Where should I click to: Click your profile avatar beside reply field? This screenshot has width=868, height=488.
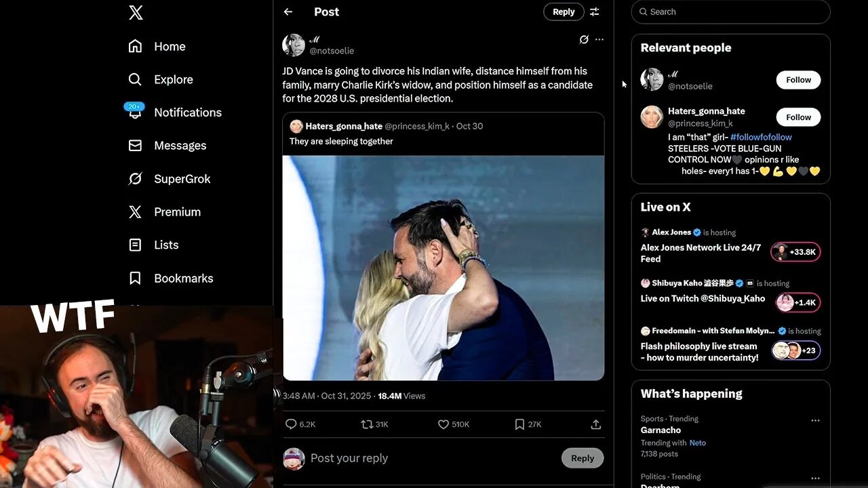294,459
